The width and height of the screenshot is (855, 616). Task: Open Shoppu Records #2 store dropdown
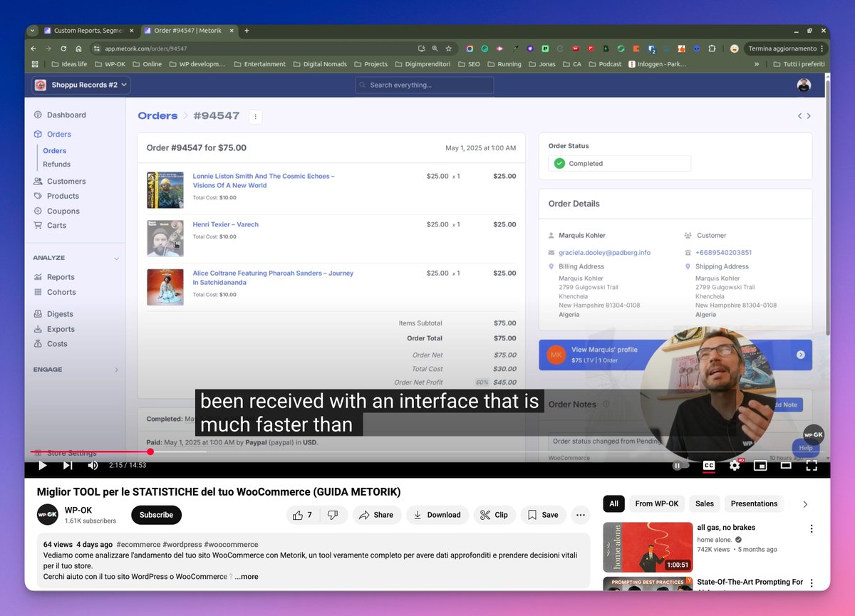tap(81, 85)
